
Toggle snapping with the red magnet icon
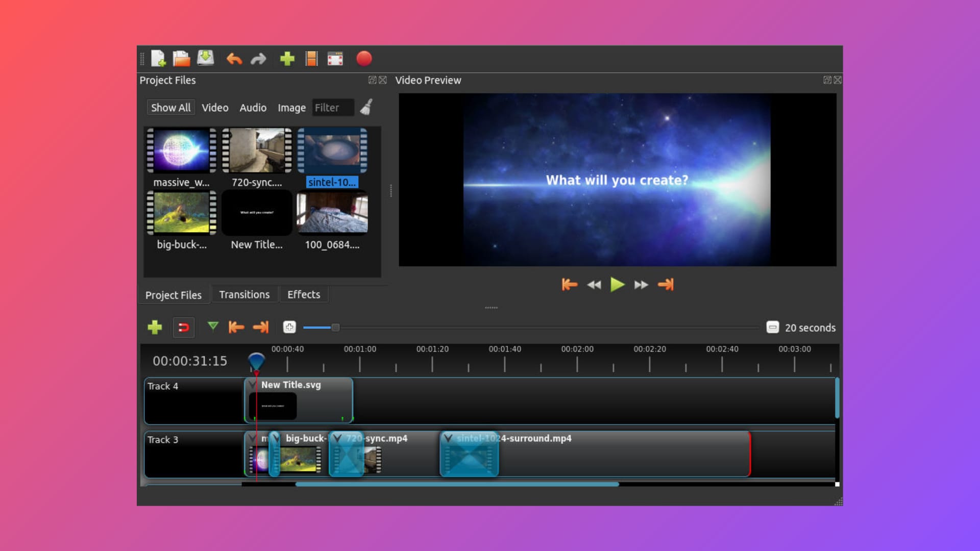(184, 327)
